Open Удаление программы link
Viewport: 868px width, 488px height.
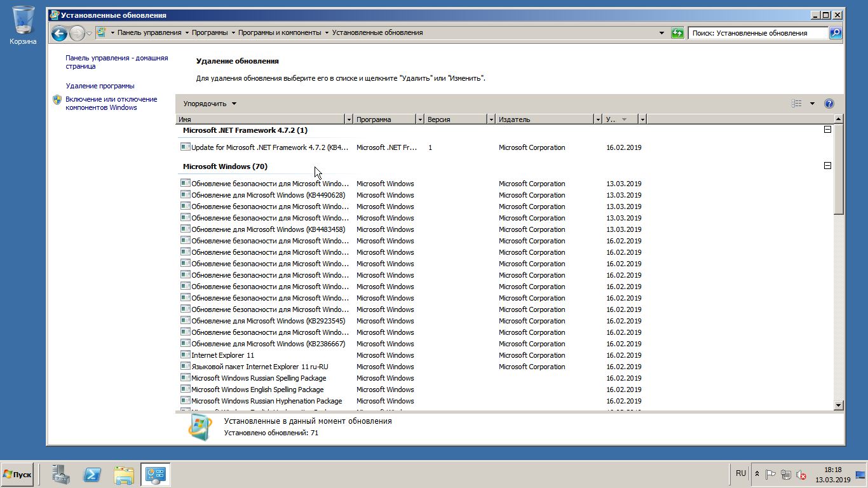pos(100,86)
